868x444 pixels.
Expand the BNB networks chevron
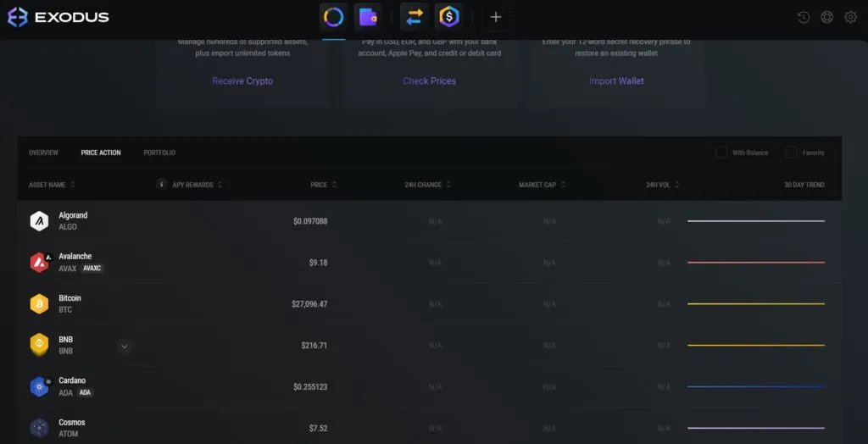point(125,347)
